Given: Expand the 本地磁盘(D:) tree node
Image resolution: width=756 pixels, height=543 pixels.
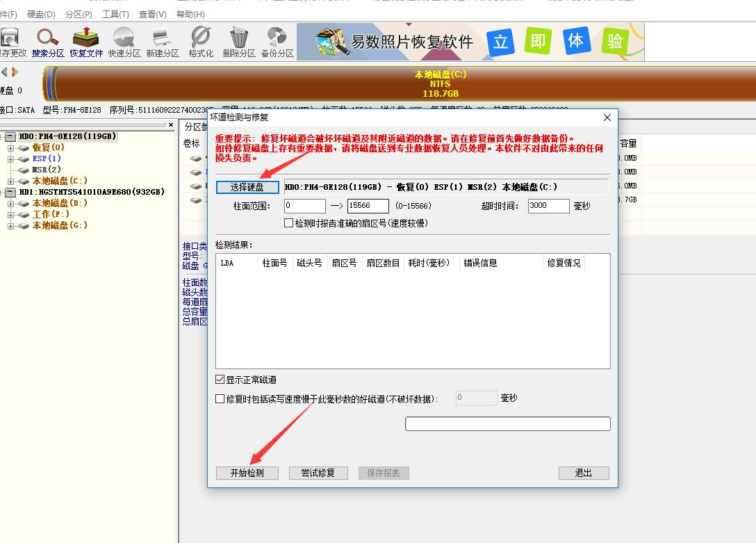Looking at the screenshot, I should coord(11,204).
